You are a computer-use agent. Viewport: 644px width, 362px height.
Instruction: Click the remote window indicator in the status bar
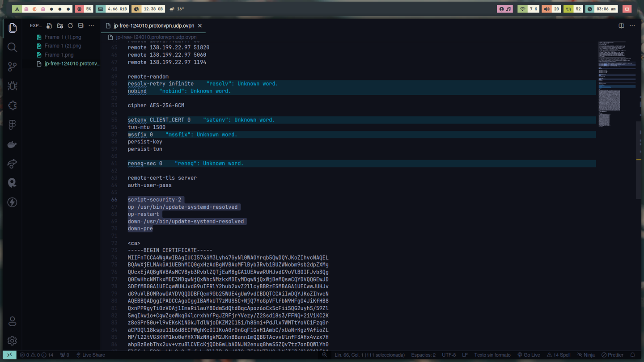pyautogui.click(x=9, y=355)
